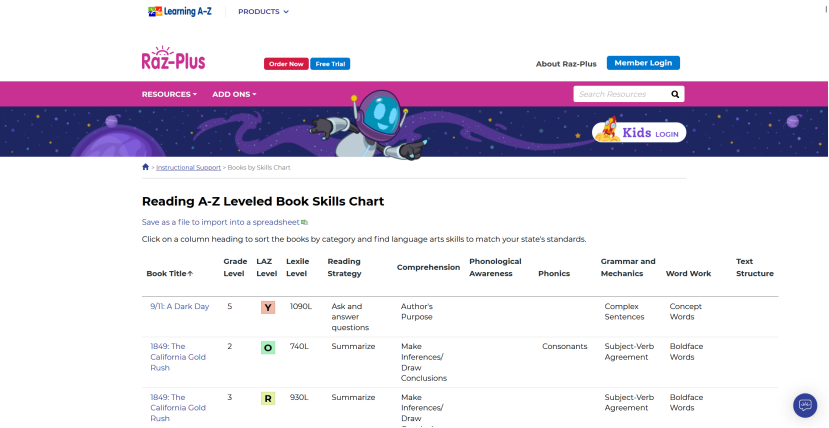Click the spreadsheet file icon
The width and height of the screenshot is (829, 428).
pos(305,222)
